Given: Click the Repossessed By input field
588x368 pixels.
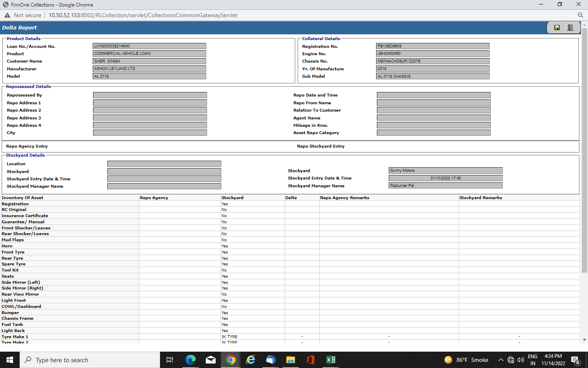Looking at the screenshot, I should click(150, 95).
